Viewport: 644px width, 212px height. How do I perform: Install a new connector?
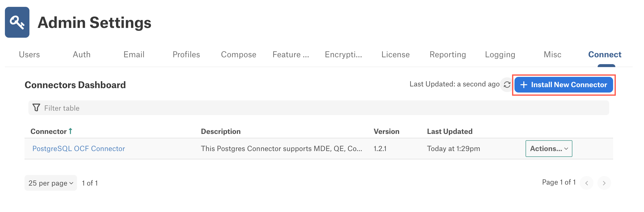[564, 85]
